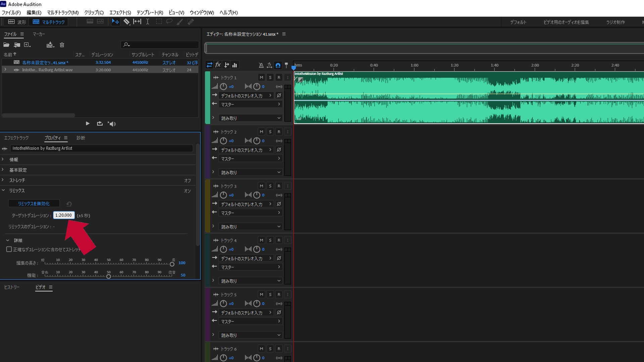
Task: Click target duration field 1:20.000
Action: tap(64, 215)
